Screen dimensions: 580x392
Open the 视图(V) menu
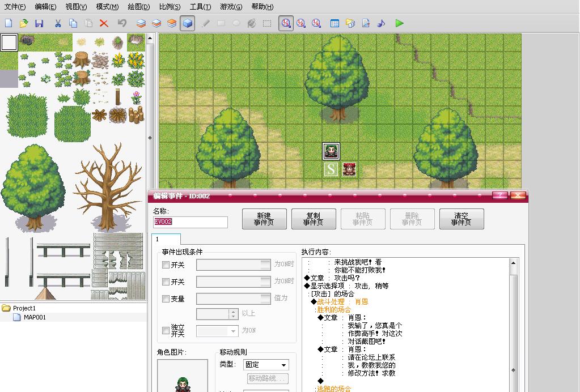pos(76,7)
